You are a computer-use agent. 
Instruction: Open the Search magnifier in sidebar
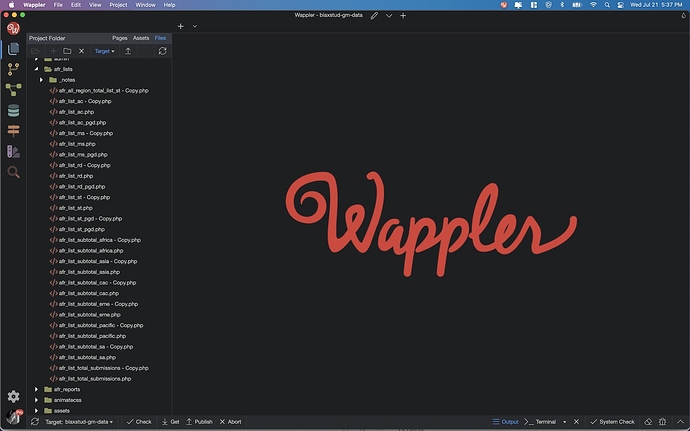click(x=13, y=172)
